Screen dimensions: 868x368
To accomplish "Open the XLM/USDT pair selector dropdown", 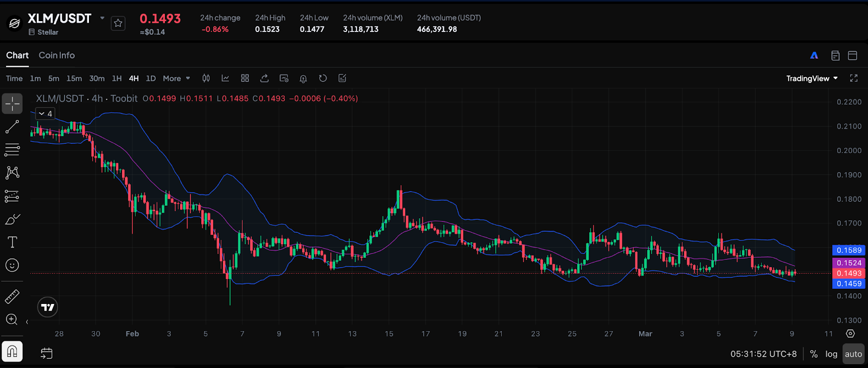I will [x=102, y=18].
